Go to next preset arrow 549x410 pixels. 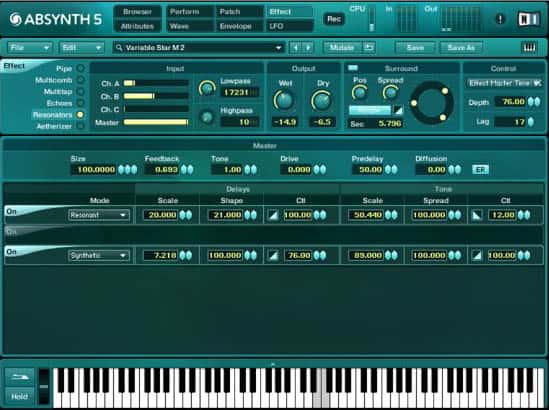[x=308, y=48]
